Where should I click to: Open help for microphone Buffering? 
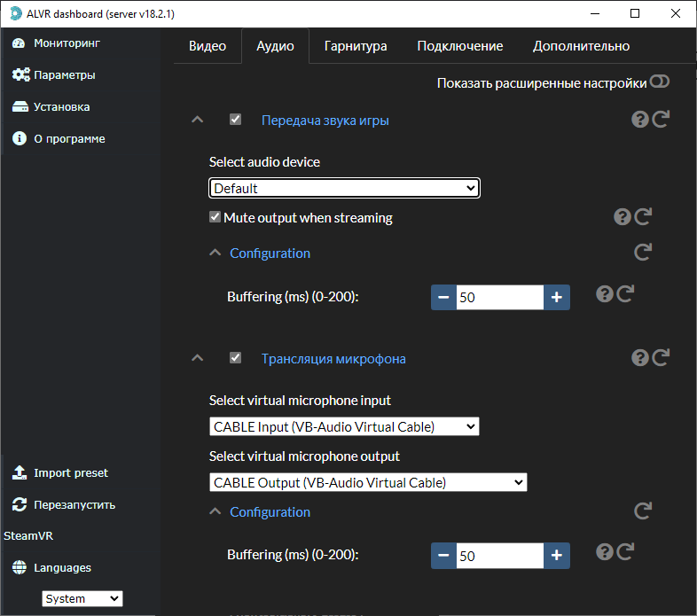pyautogui.click(x=604, y=552)
